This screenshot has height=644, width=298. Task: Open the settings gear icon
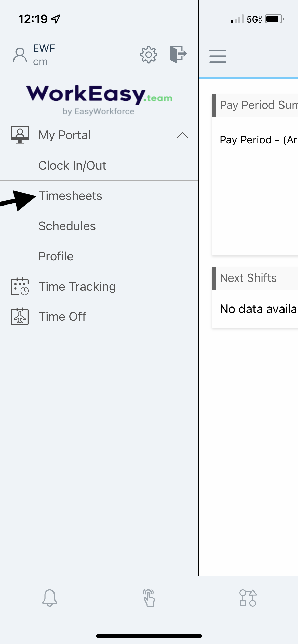[x=149, y=54]
